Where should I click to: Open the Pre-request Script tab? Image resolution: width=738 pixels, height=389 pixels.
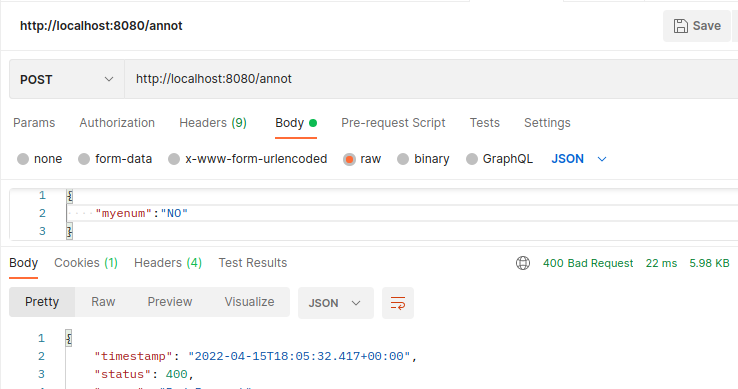393,123
